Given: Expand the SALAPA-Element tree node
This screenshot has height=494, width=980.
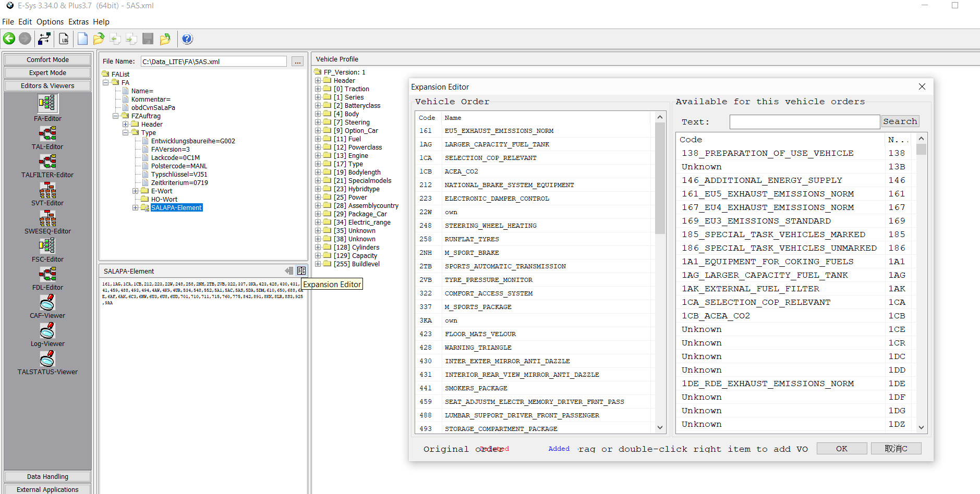Looking at the screenshot, I should 135,208.
